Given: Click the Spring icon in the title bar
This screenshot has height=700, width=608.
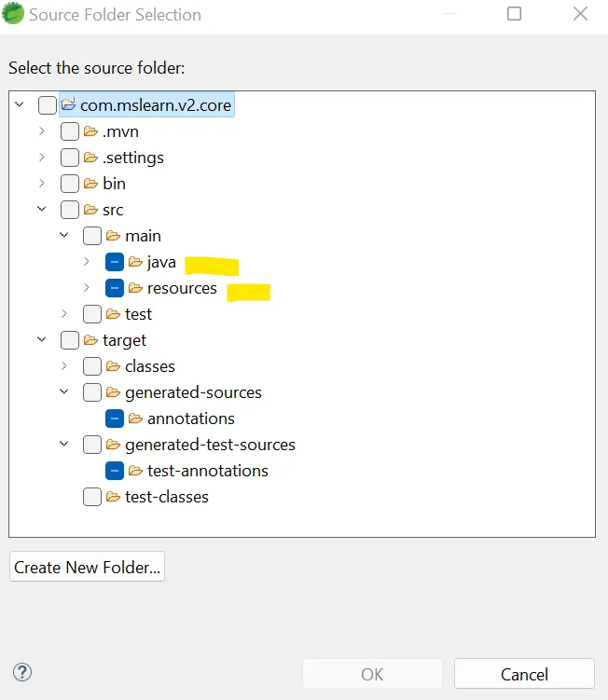Looking at the screenshot, I should click(x=15, y=15).
